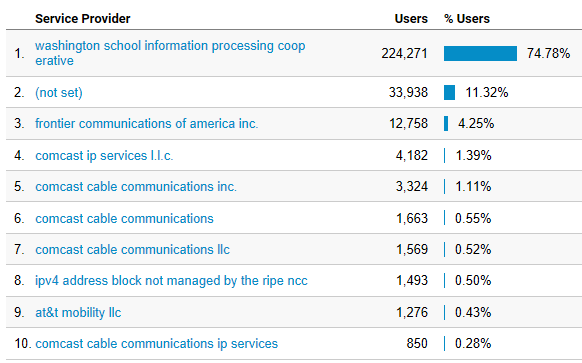Screen dimensions: 582x363
Task: Click the Service Provider column header
Action: [82, 19]
